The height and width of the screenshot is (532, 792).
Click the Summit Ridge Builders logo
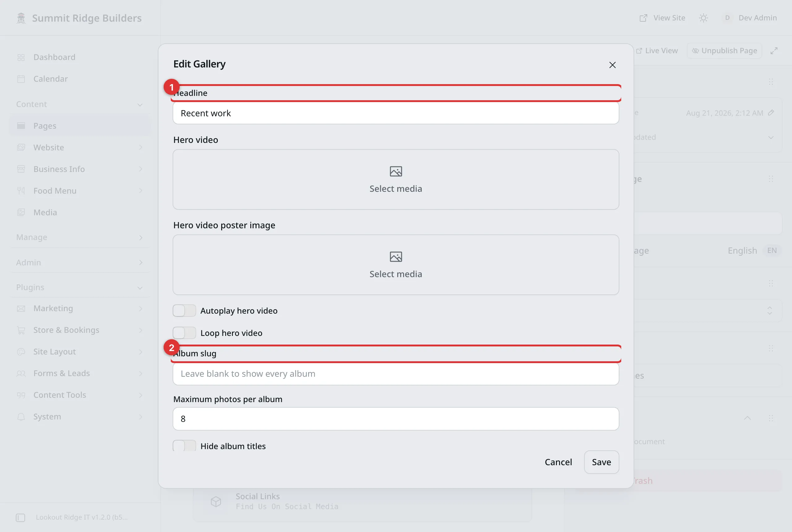(x=21, y=18)
